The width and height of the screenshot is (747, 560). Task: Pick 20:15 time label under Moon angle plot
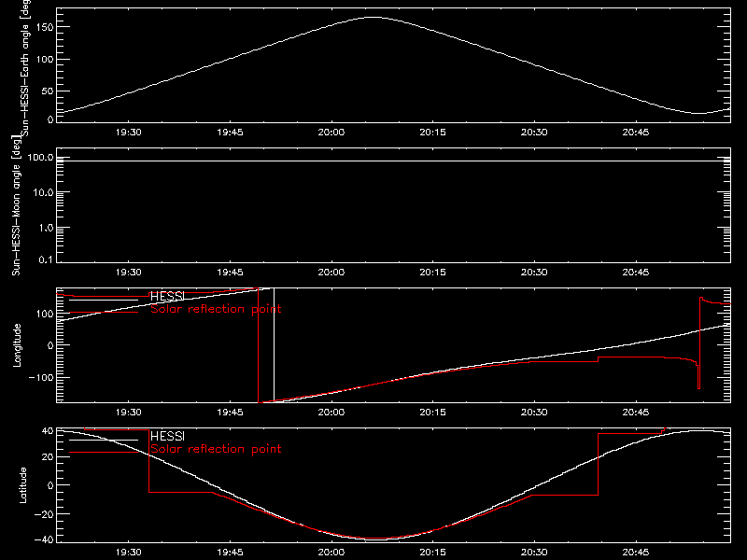point(433,273)
